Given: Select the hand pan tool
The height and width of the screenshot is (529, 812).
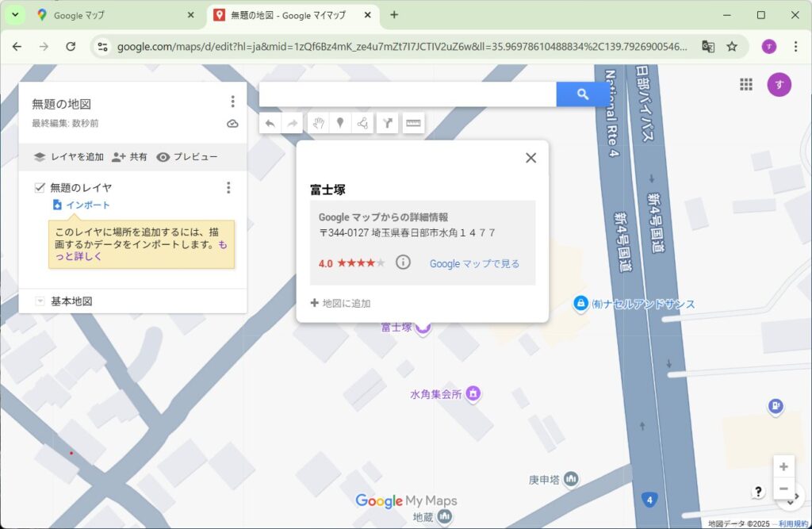Looking at the screenshot, I should click(318, 123).
